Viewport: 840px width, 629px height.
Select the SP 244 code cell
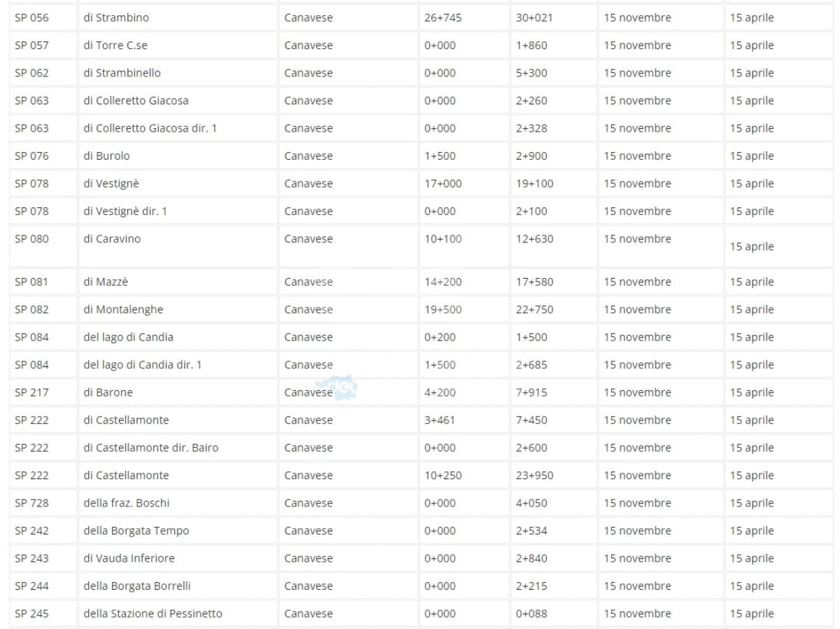click(32, 586)
